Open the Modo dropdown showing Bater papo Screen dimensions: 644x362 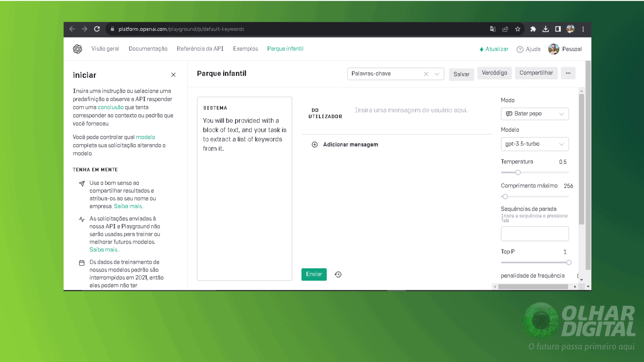535,114
